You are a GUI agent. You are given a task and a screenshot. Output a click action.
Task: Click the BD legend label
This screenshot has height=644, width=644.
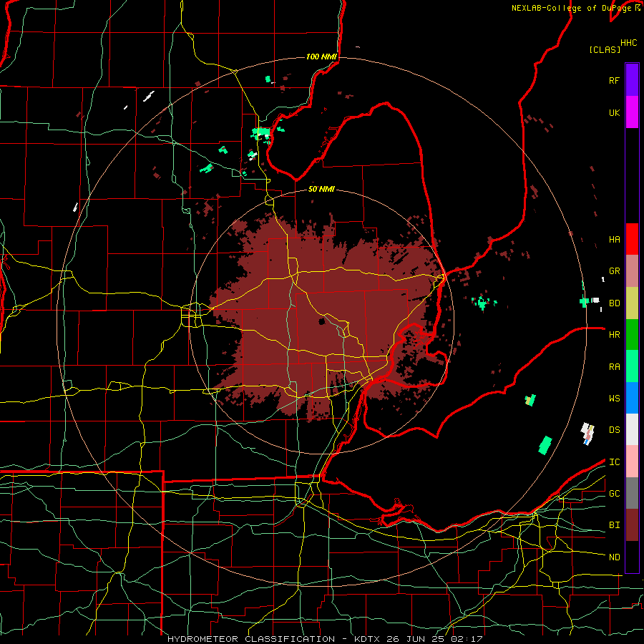615,303
